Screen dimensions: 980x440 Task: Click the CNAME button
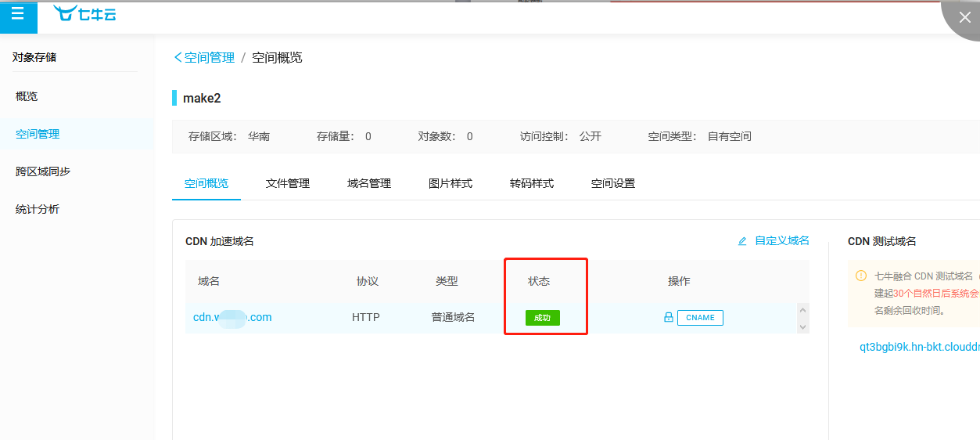click(700, 318)
